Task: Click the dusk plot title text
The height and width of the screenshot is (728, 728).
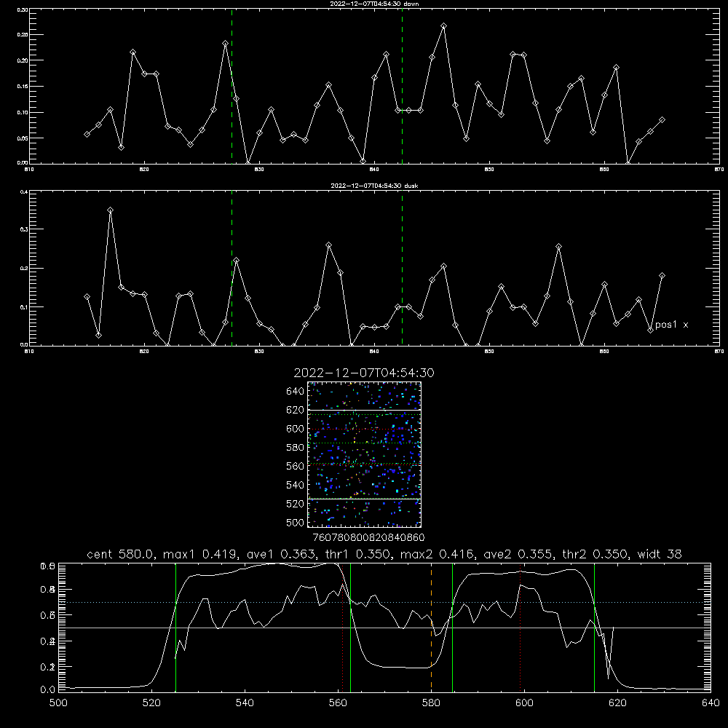Action: (374, 186)
